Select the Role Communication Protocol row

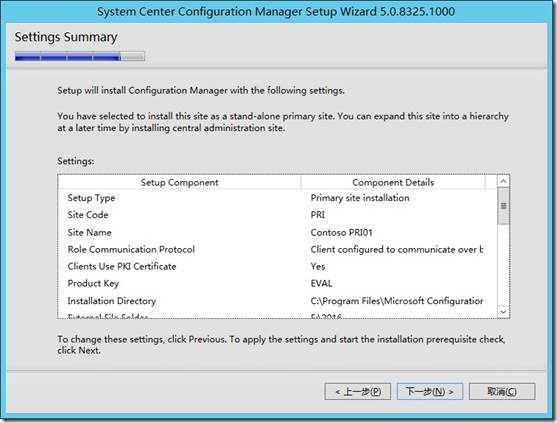click(x=278, y=249)
